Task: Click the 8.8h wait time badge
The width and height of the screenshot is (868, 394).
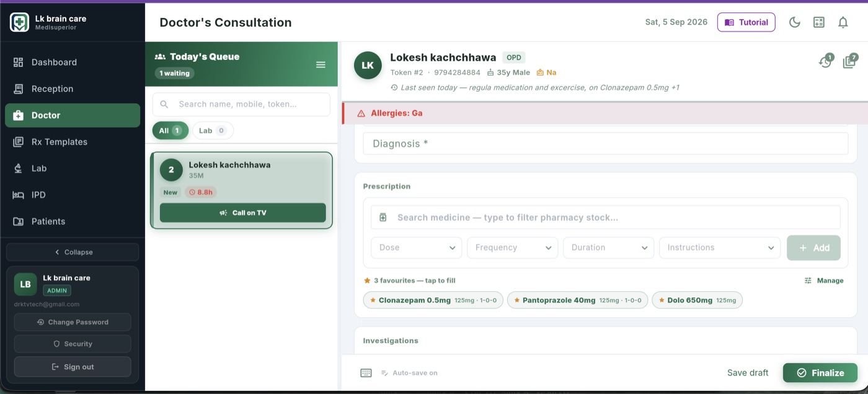Action: coord(201,193)
